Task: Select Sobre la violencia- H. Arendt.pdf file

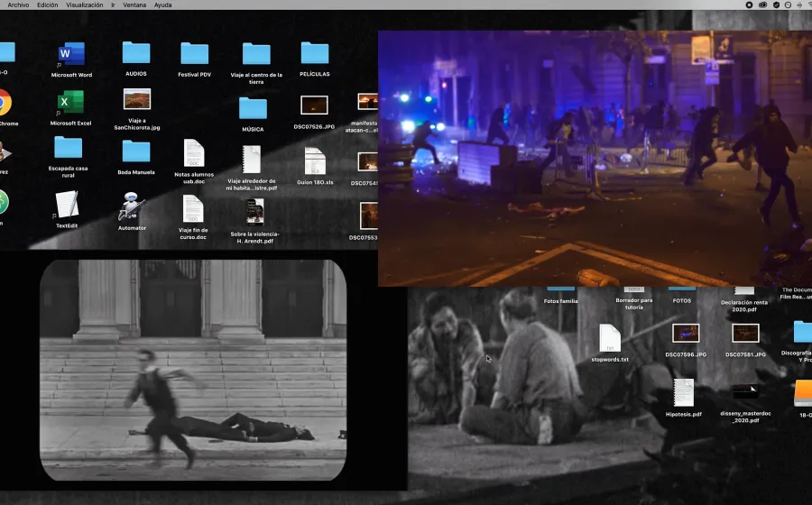Action: [x=254, y=212]
